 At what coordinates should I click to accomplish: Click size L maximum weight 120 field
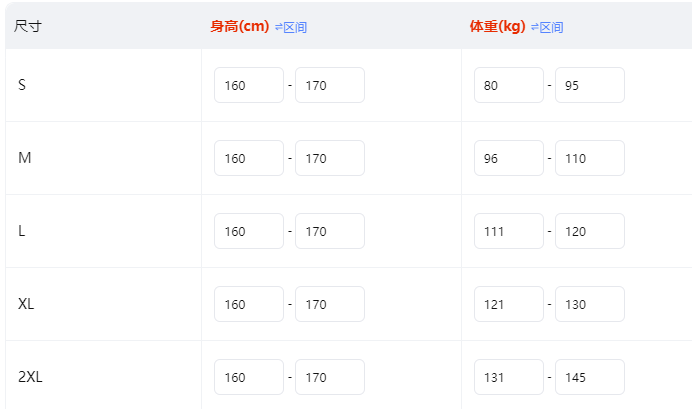coord(589,231)
